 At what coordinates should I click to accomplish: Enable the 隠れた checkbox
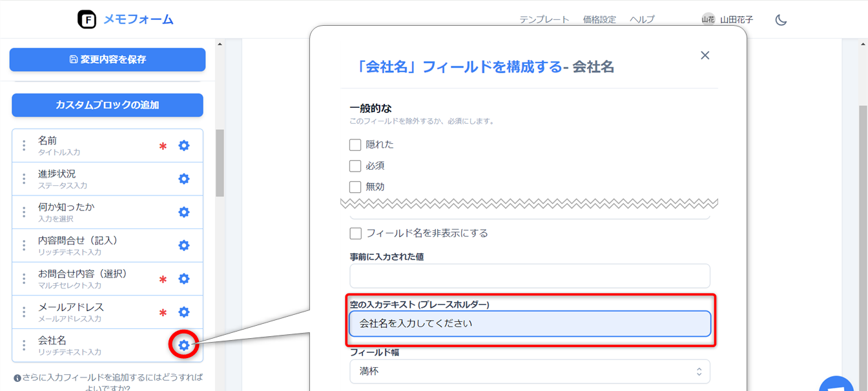[355, 145]
